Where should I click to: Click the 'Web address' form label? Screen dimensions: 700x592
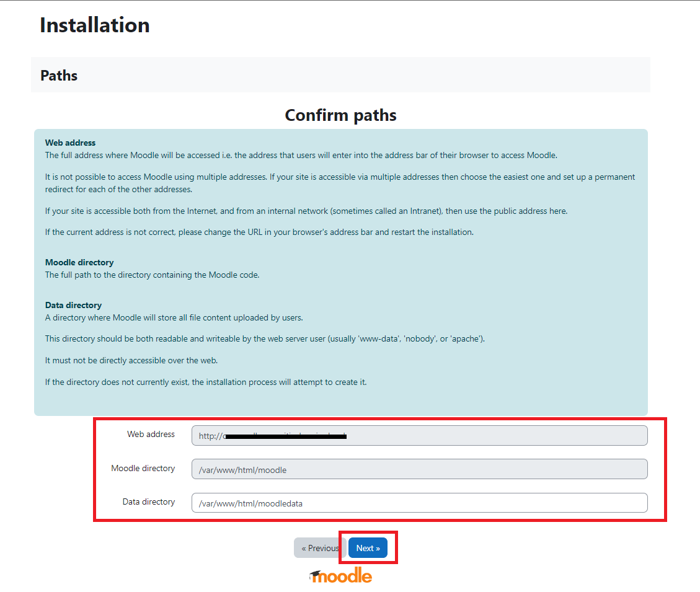tap(151, 435)
